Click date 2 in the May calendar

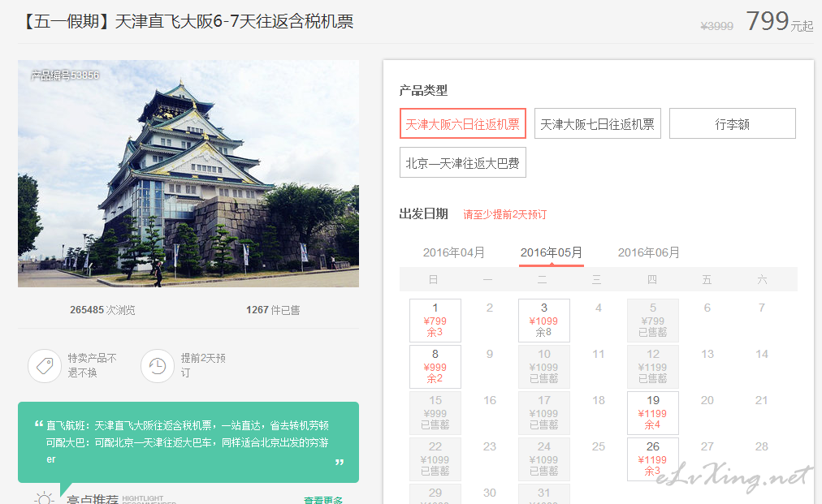click(x=490, y=308)
